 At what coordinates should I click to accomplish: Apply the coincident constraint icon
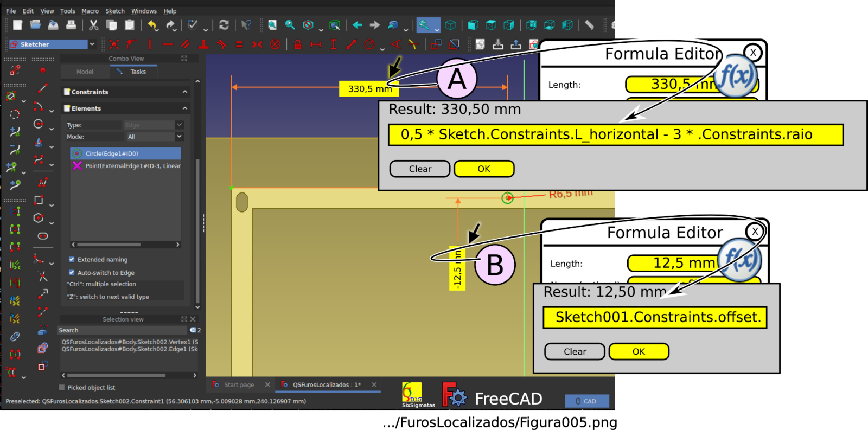click(114, 44)
